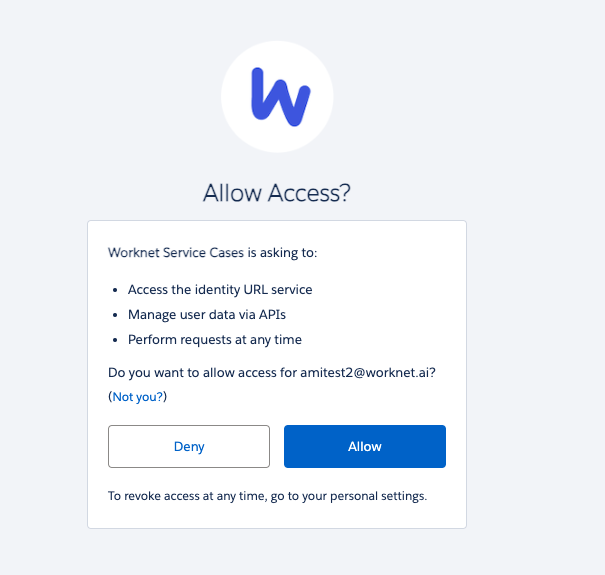Click the question mark in the heading

pos(346,193)
